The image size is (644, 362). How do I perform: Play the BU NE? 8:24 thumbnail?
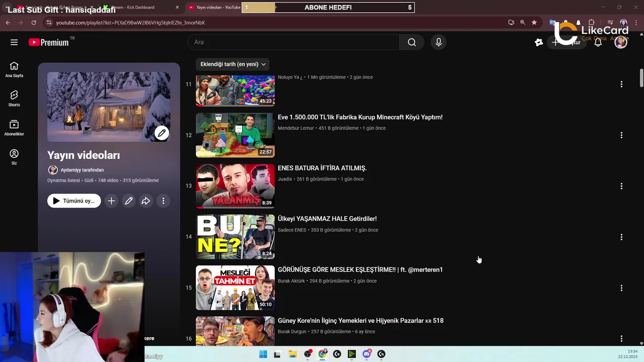[235, 237]
